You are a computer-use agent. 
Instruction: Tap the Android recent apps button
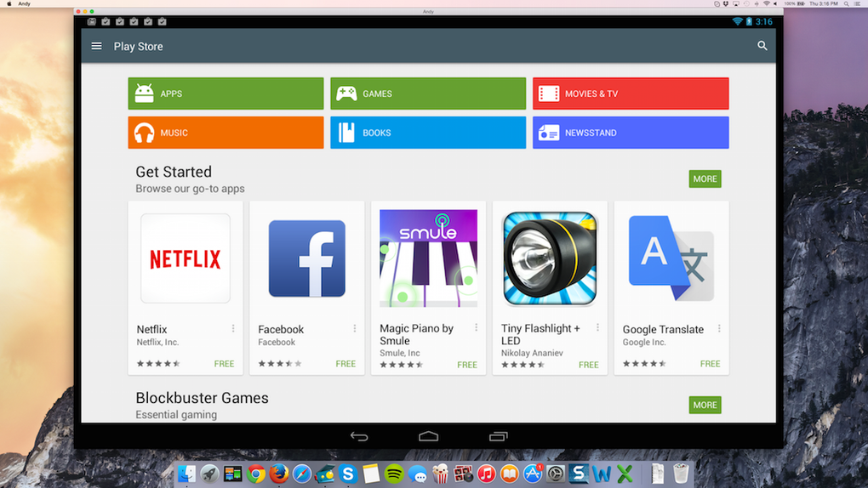(x=498, y=436)
